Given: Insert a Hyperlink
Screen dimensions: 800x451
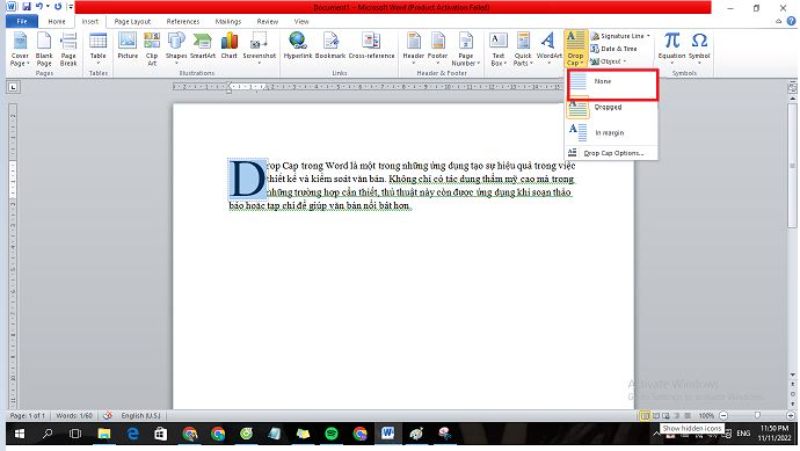Looking at the screenshot, I should (297, 46).
